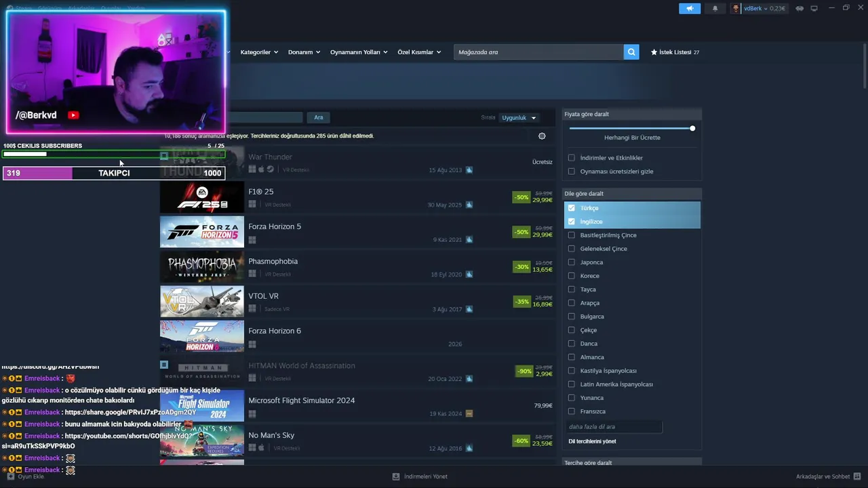The height and width of the screenshot is (488, 868).
Task: Click Microsoft Flight Simulator 2024 title
Action: 302,401
